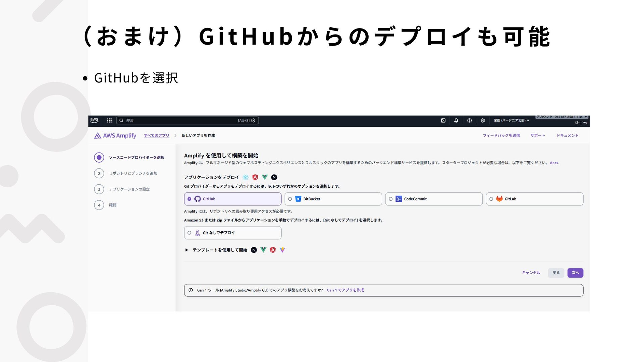This screenshot has height=362, width=644.
Task: Open the CloudShell terminal icon
Action: click(x=443, y=120)
